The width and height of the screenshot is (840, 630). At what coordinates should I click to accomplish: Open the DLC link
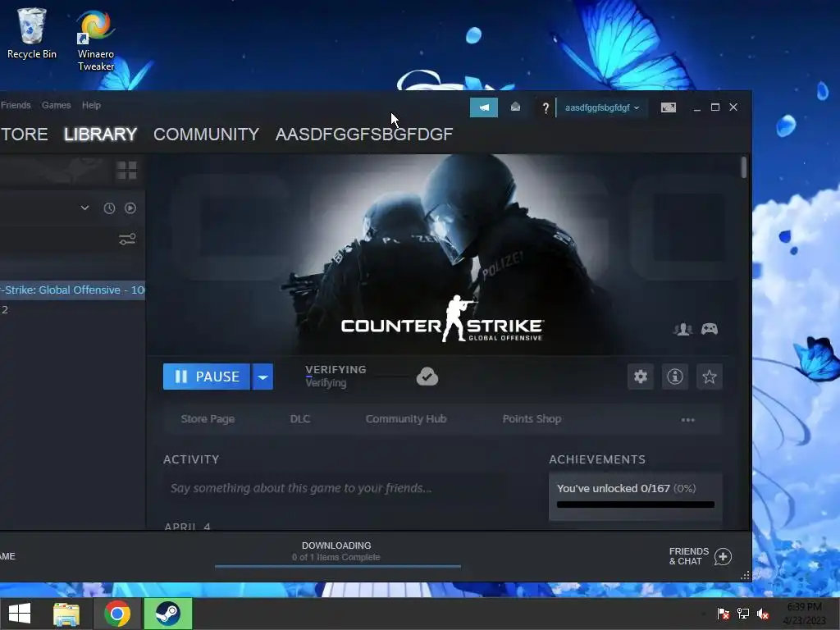click(300, 419)
